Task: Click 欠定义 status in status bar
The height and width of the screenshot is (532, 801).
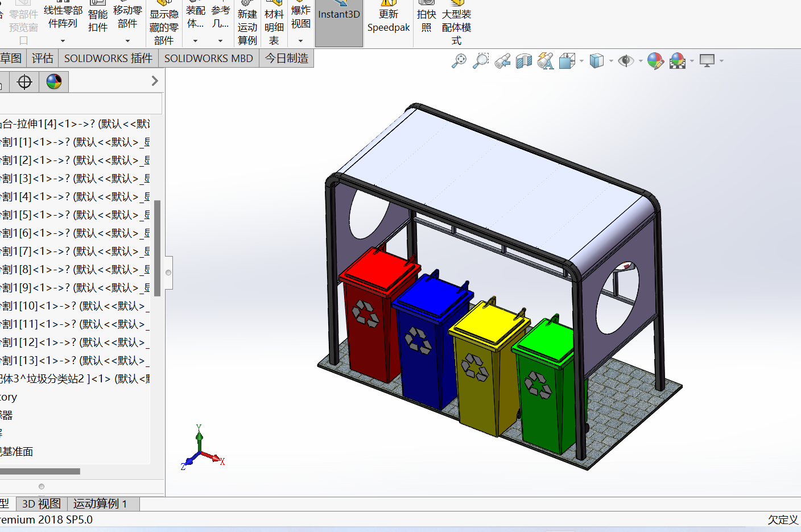Action: pos(783,519)
